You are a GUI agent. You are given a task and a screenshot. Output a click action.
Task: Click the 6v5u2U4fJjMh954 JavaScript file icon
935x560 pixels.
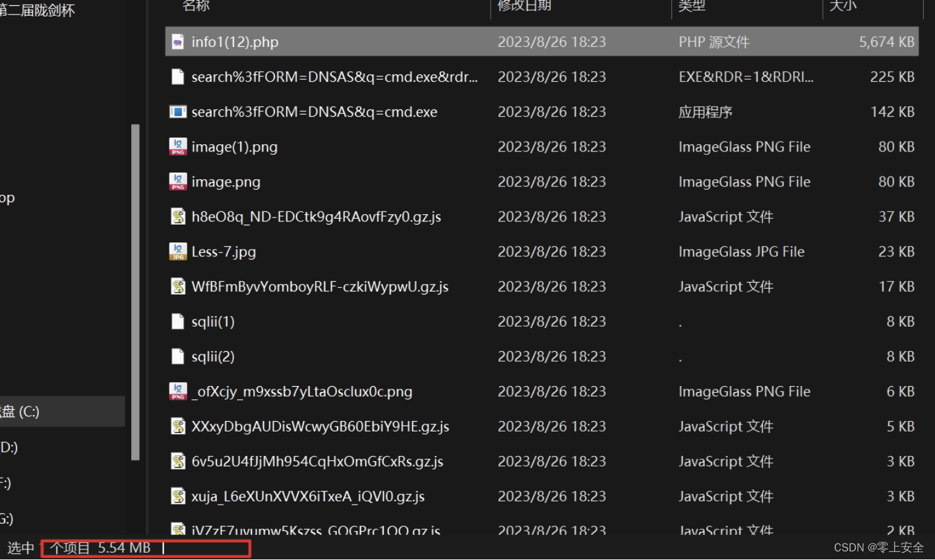click(x=178, y=461)
